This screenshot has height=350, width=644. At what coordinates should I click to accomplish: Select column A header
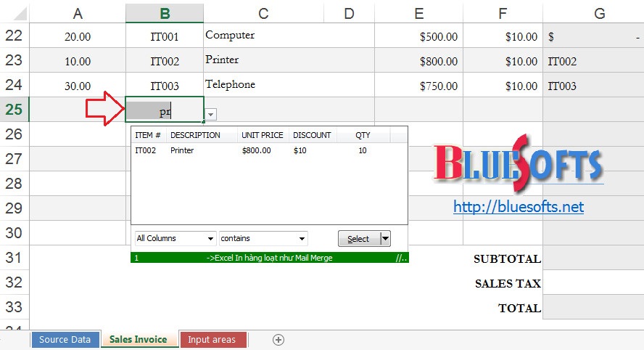[78, 14]
